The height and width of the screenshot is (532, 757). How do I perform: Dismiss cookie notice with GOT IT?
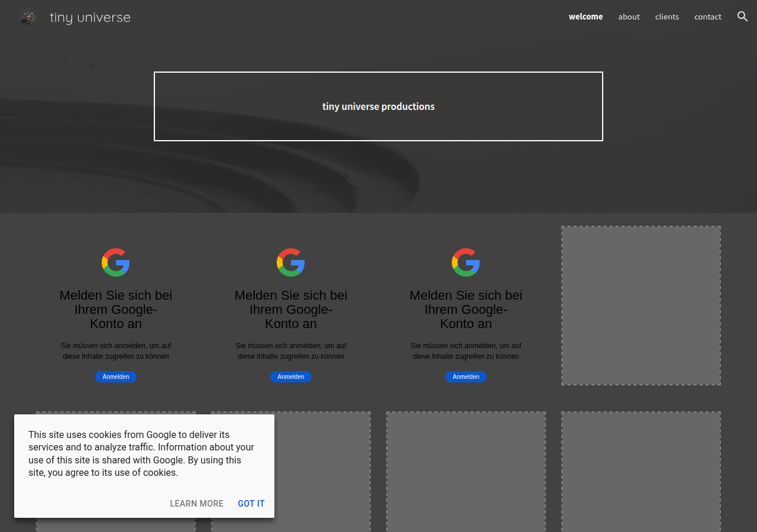251,504
